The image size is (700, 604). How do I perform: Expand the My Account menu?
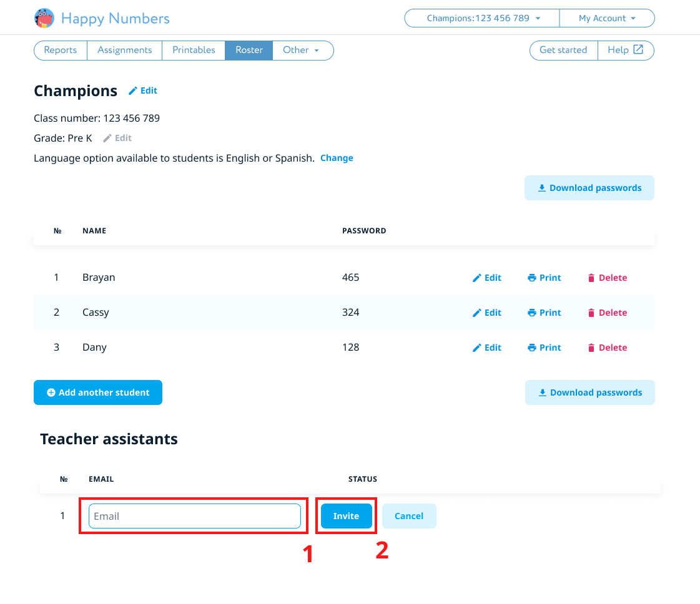click(606, 18)
